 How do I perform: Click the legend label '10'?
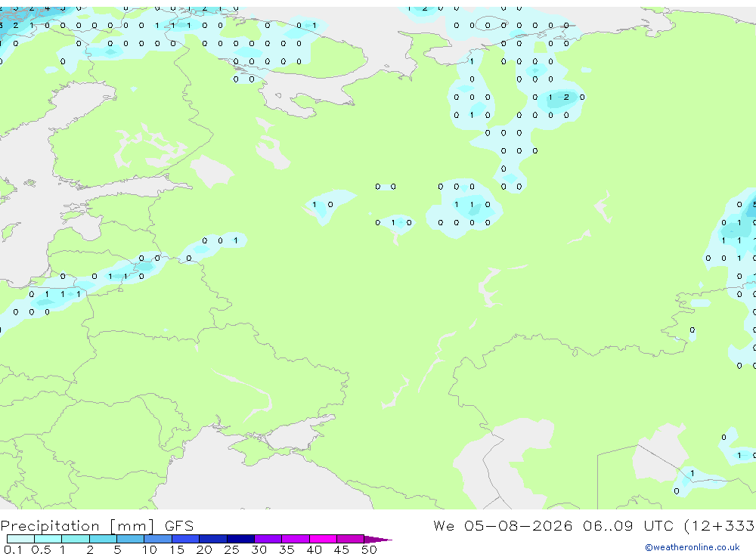[x=150, y=549]
